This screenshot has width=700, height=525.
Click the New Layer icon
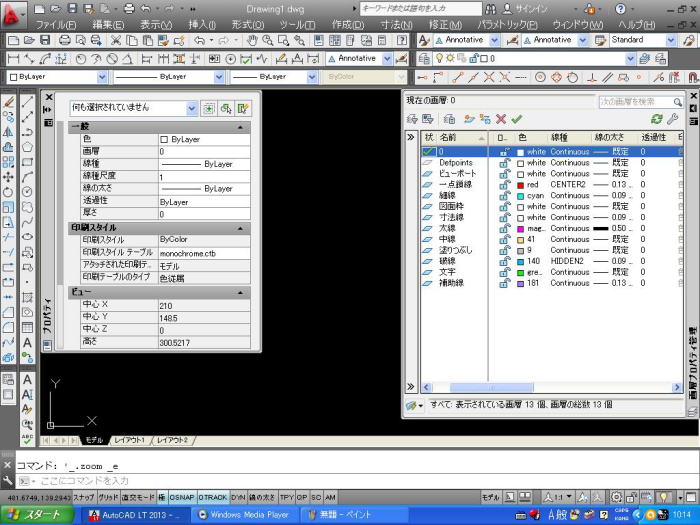pos(469,119)
